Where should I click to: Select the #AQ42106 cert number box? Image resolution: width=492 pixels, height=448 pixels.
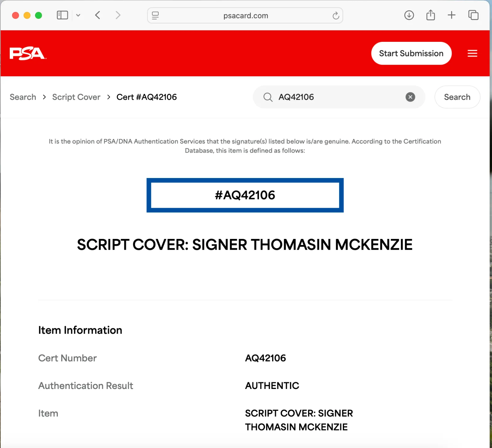(245, 195)
